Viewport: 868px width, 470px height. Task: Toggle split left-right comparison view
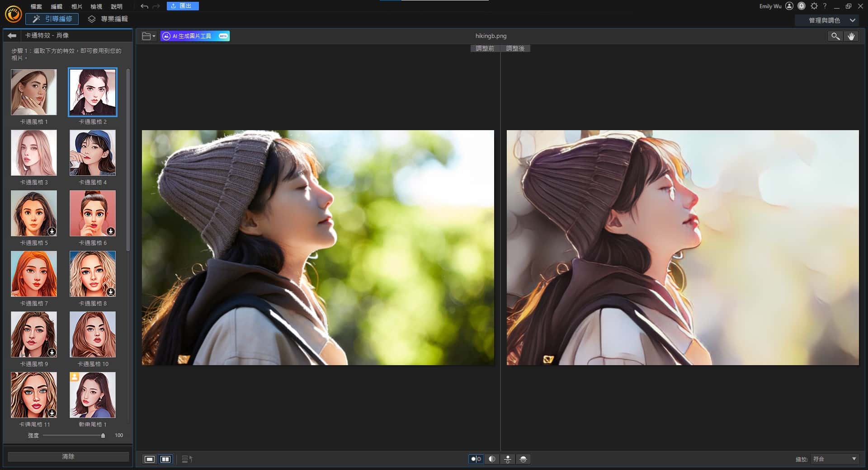[492, 459]
